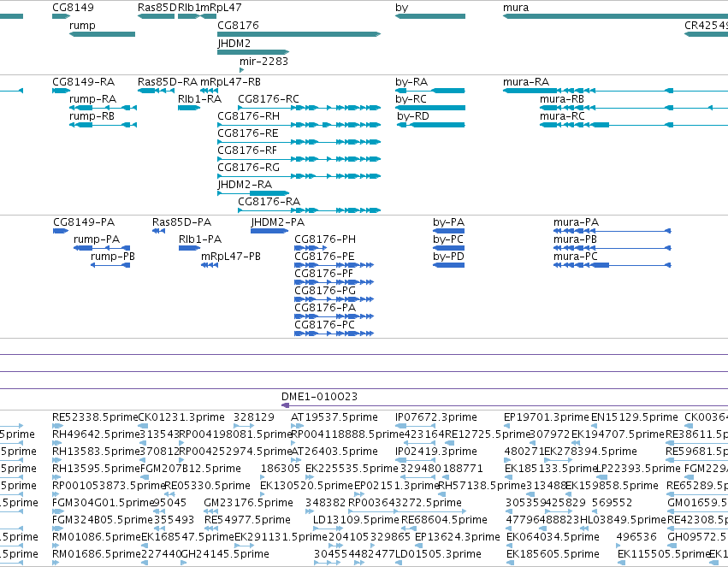Select the RE52338.5prime EST label

coord(95,417)
